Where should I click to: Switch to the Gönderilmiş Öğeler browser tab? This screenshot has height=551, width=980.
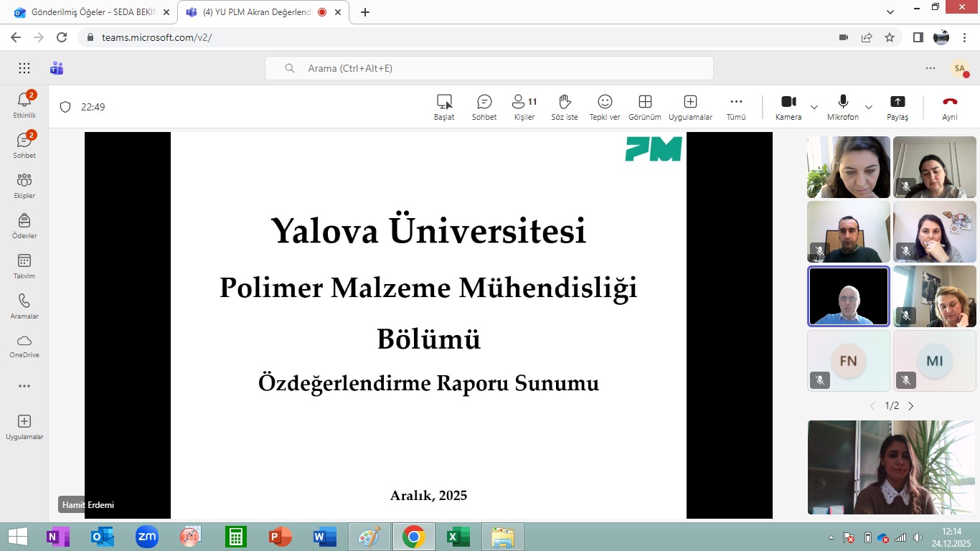(90, 12)
